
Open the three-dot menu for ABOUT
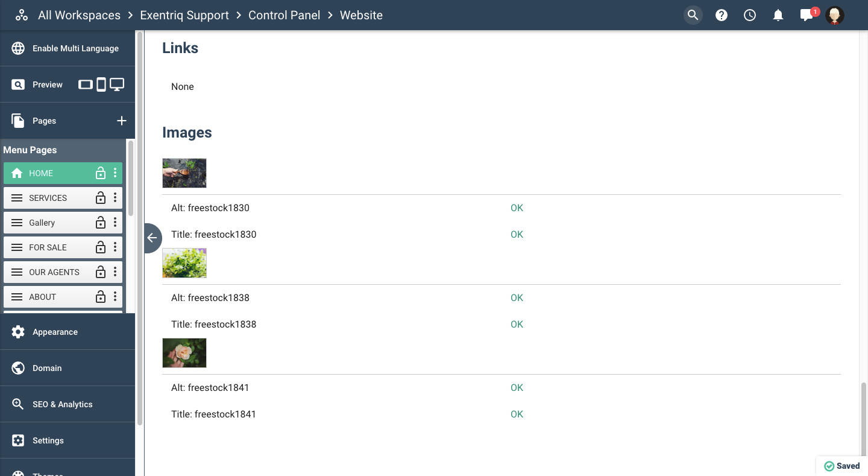115,297
